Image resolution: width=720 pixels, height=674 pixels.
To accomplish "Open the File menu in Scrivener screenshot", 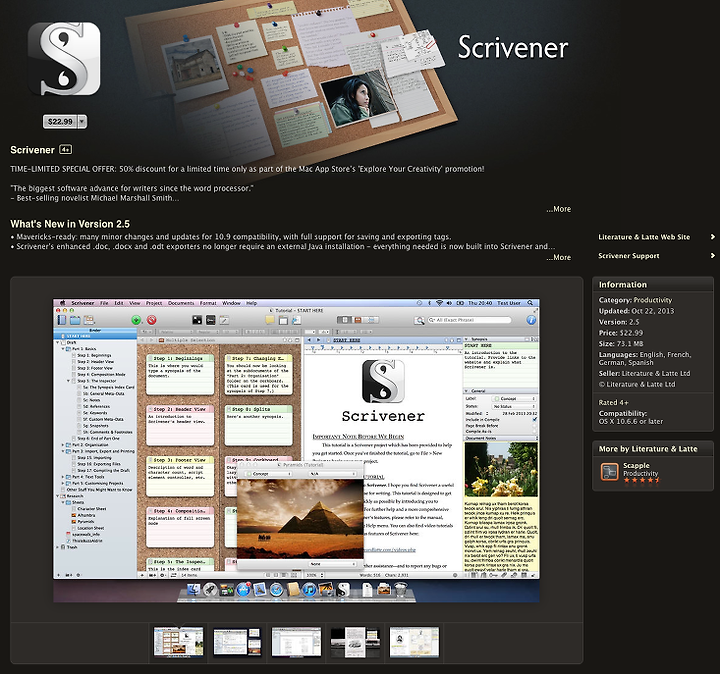I will (104, 303).
